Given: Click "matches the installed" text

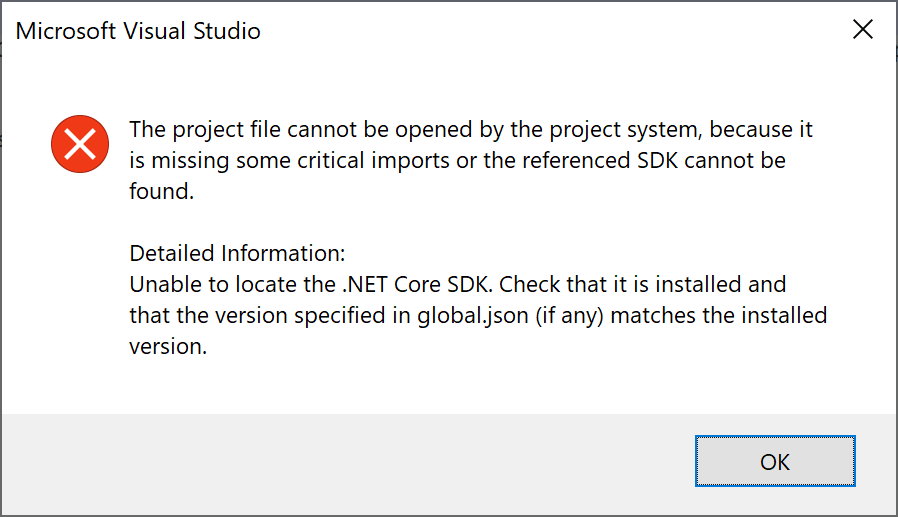Looking at the screenshot, I should (x=719, y=315).
